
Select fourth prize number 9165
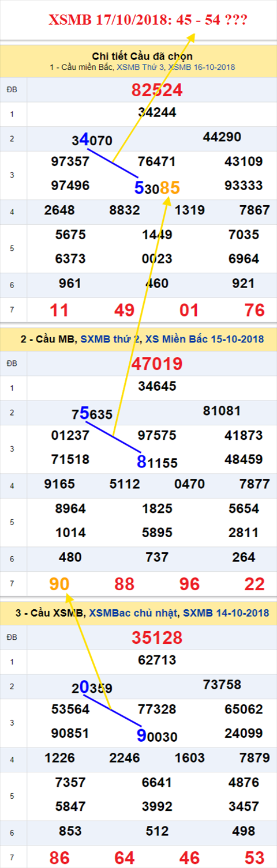[x=59, y=484]
